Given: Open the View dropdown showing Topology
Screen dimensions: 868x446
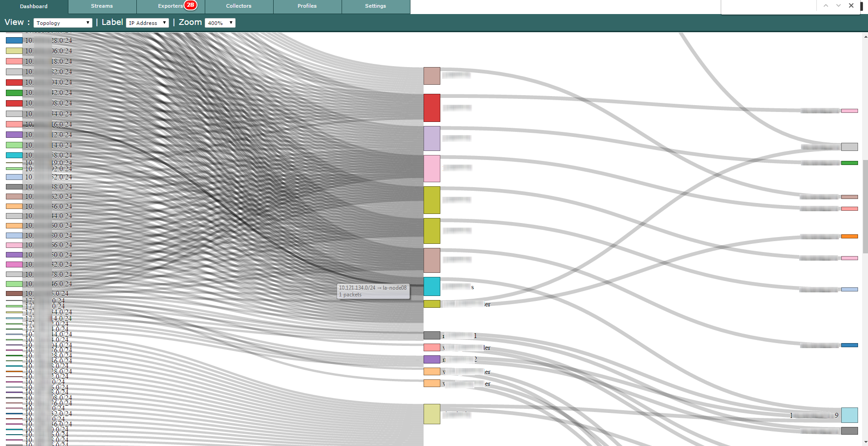Looking at the screenshot, I should coord(63,23).
